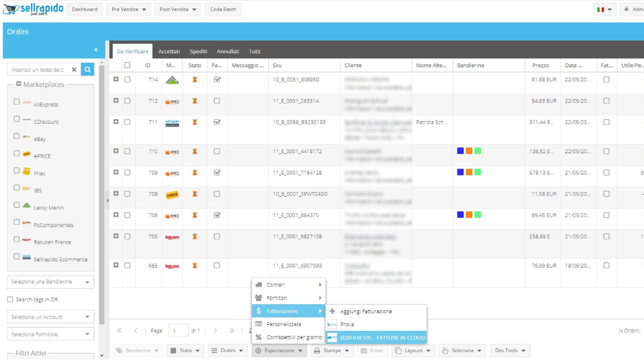Viewport: 644px width, 362px height.
Task: Switch to the Annullati tab
Action: (228, 51)
